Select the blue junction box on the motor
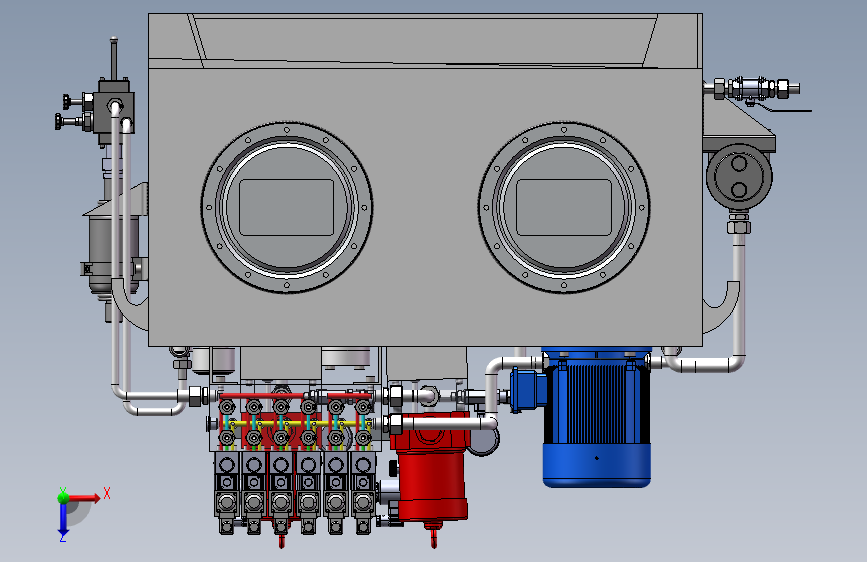The height and width of the screenshot is (562, 867). tap(527, 389)
